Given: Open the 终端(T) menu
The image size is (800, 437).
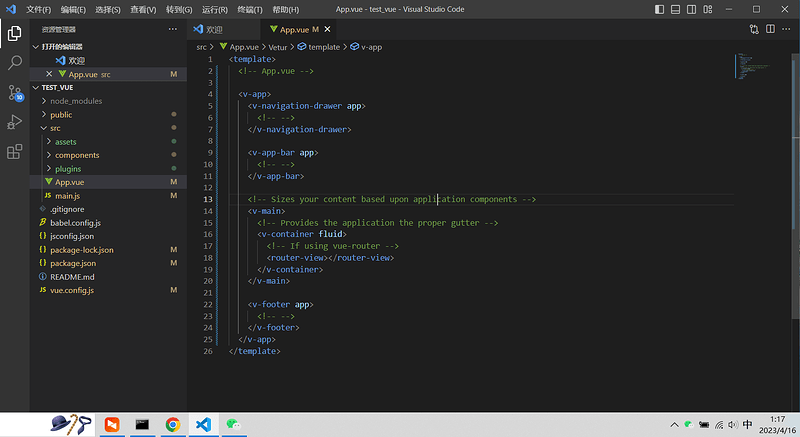Looking at the screenshot, I should click(249, 9).
